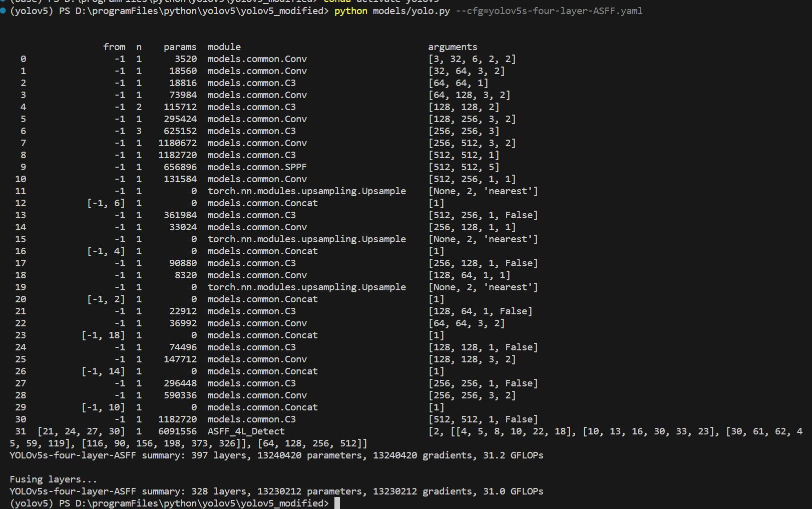This screenshot has width=812, height=509.
Task: Click the params value 74496
Action: tap(183, 347)
